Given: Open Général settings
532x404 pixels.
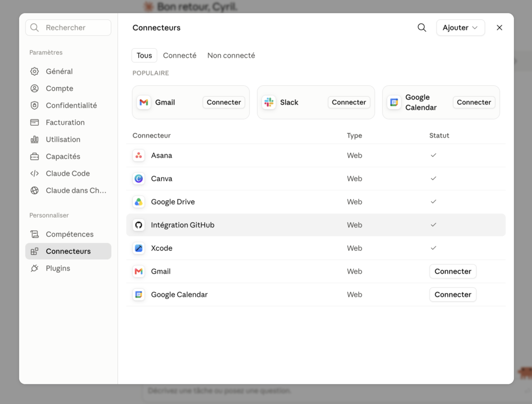Looking at the screenshot, I should [x=68, y=71].
